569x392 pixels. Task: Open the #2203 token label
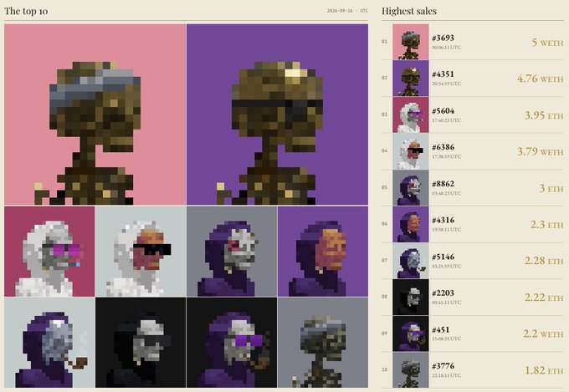point(443,293)
